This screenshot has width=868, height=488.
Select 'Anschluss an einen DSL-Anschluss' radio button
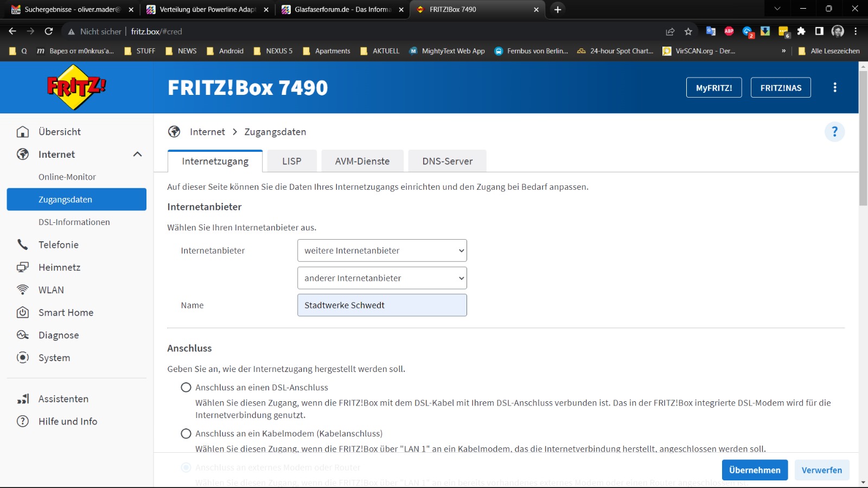tap(186, 387)
